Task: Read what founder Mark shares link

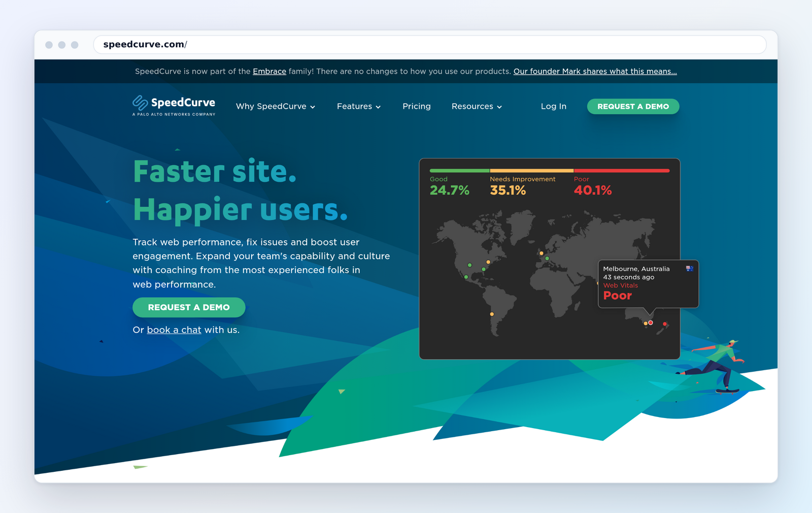Action: tap(595, 72)
